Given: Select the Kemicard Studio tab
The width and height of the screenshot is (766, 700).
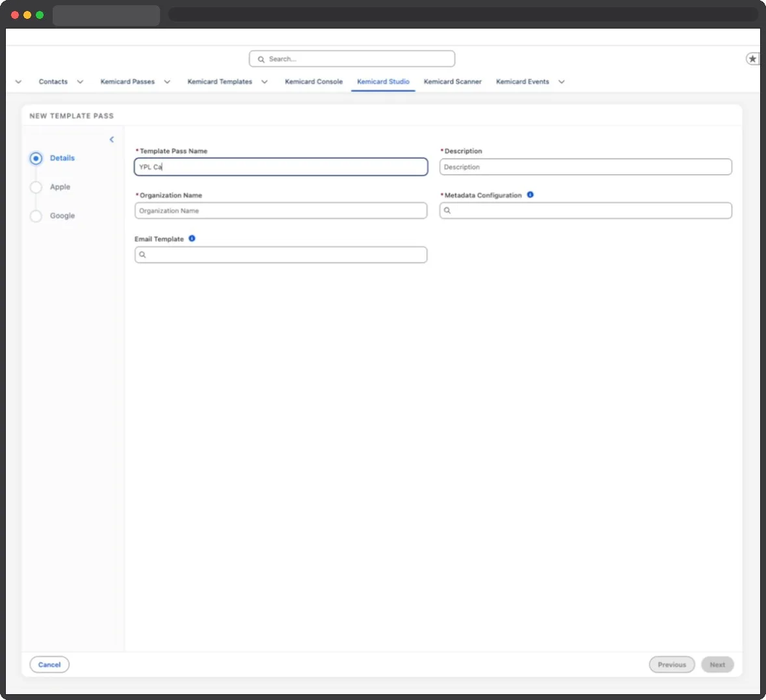Looking at the screenshot, I should click(x=383, y=81).
